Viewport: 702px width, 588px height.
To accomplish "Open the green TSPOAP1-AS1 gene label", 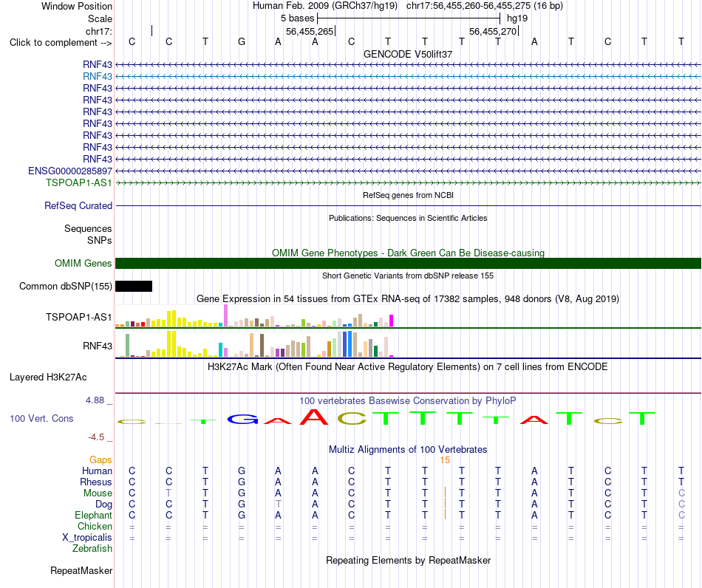I will (79, 182).
